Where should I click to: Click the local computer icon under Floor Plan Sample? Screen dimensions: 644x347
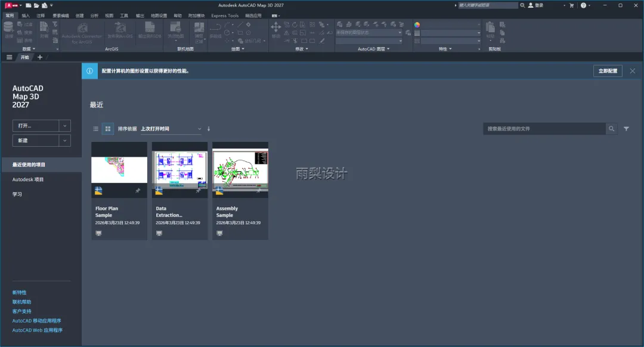click(x=98, y=233)
